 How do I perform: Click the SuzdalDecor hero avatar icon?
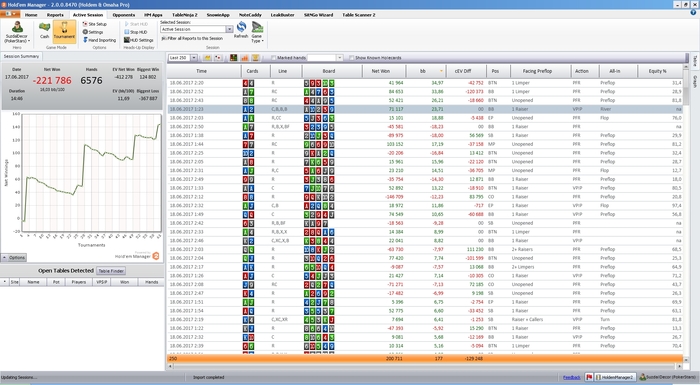coord(17,27)
